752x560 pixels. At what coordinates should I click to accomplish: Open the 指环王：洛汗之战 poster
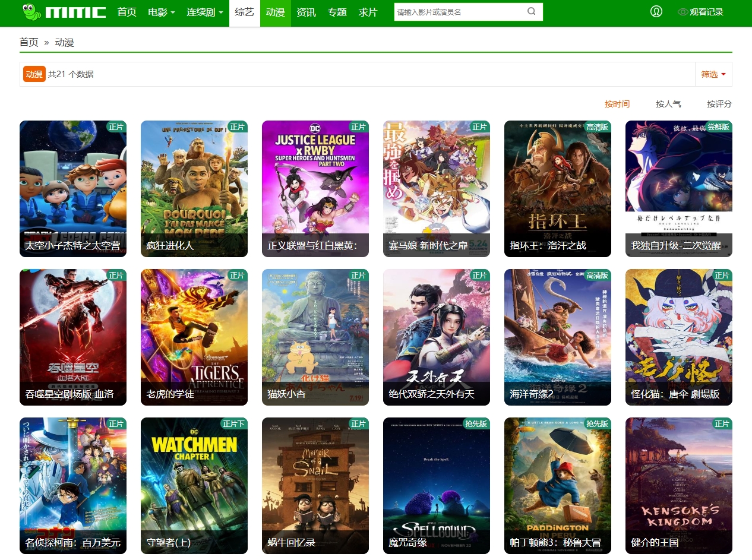click(558, 189)
